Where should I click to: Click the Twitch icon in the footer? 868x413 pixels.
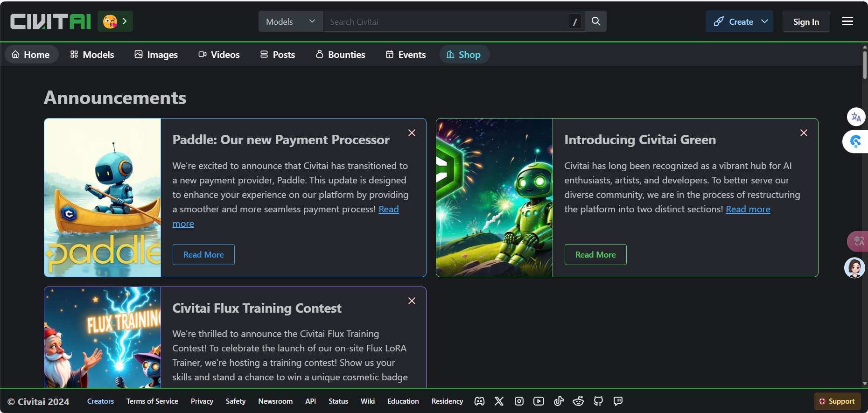click(618, 401)
